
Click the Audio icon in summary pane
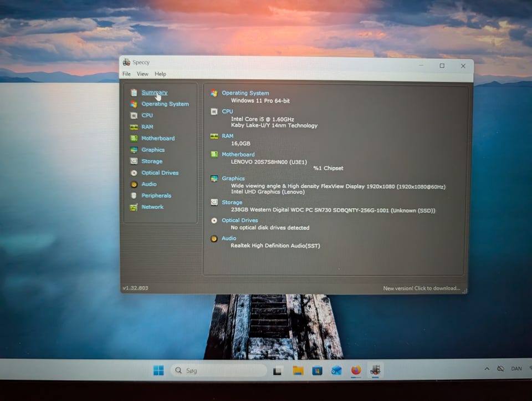[214, 238]
